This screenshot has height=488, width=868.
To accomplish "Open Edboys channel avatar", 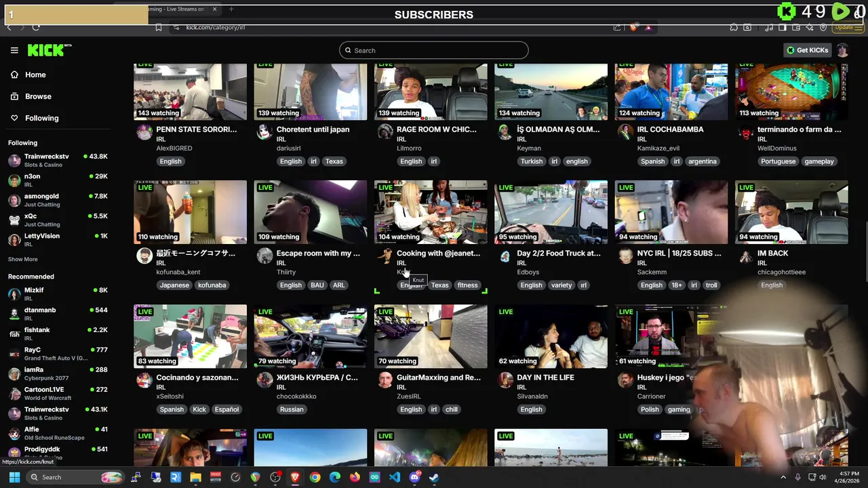I will click(x=505, y=256).
